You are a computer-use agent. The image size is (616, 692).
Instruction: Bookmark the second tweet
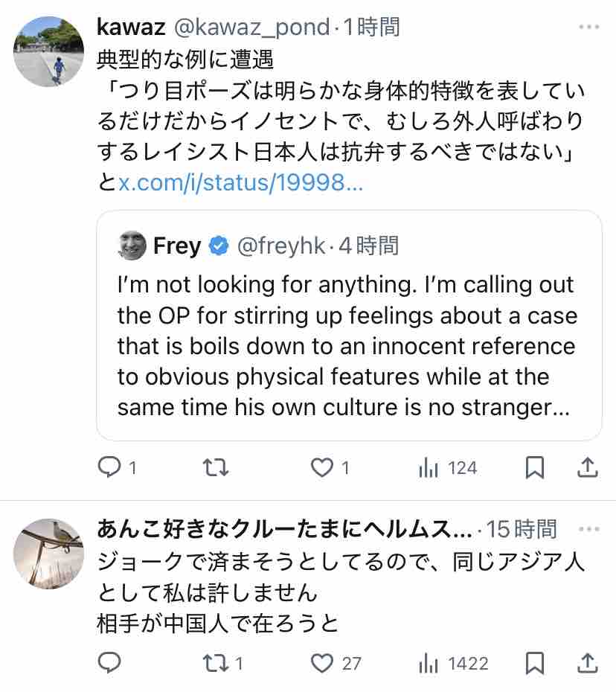(x=535, y=662)
